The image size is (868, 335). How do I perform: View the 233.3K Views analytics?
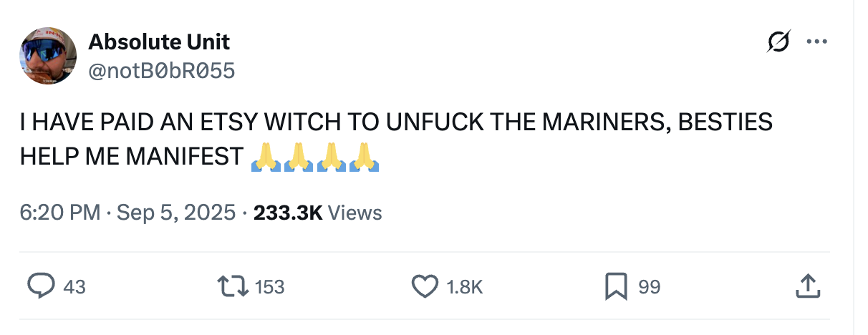pyautogui.click(x=318, y=213)
